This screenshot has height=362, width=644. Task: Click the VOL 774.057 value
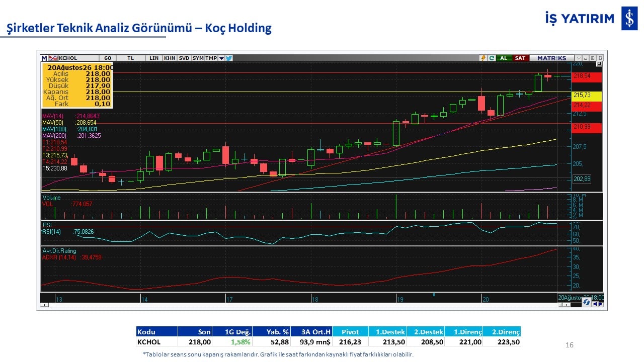click(82, 204)
